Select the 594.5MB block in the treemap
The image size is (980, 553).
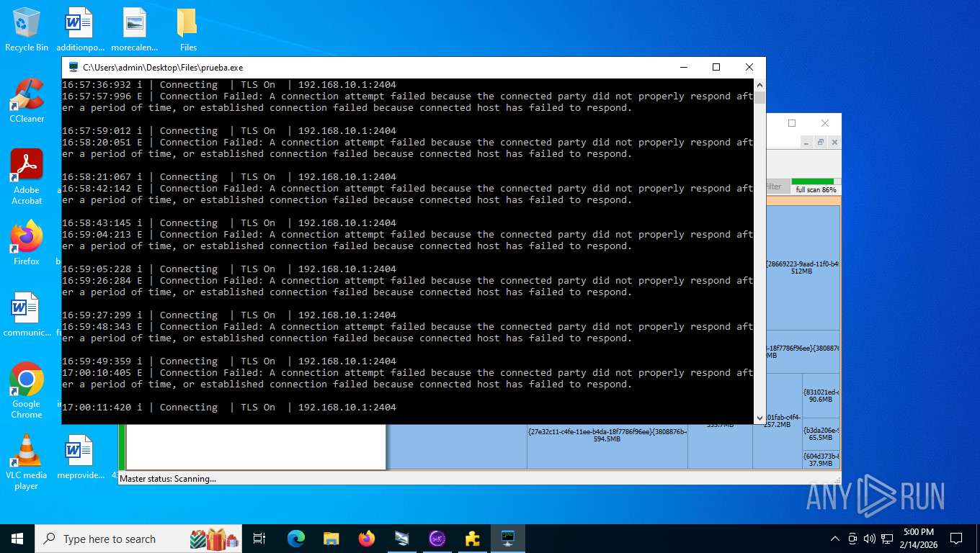pos(607,446)
